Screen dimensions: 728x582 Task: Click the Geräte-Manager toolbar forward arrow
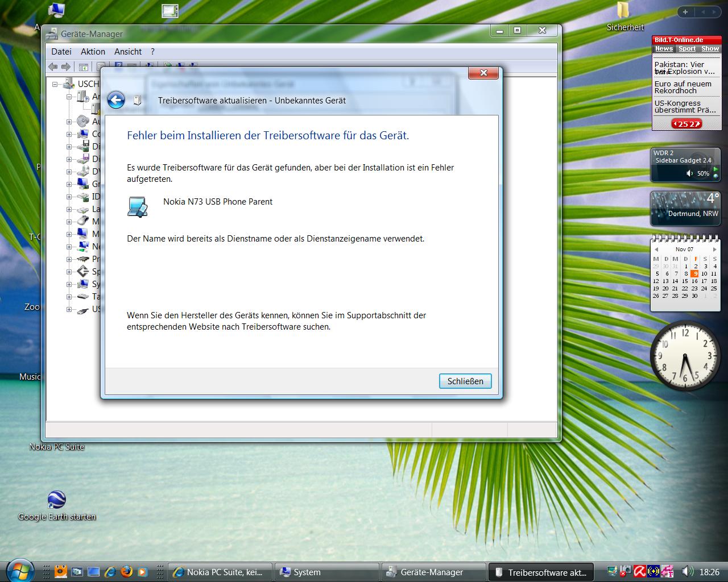(66, 66)
